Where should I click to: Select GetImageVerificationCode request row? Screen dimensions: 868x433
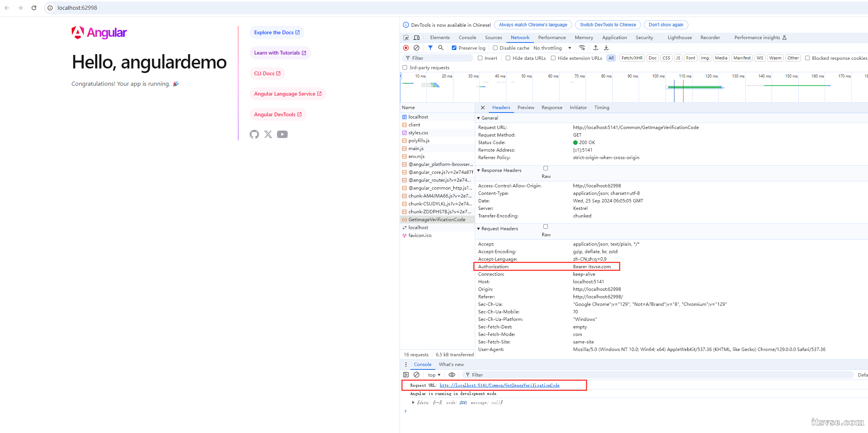click(437, 220)
